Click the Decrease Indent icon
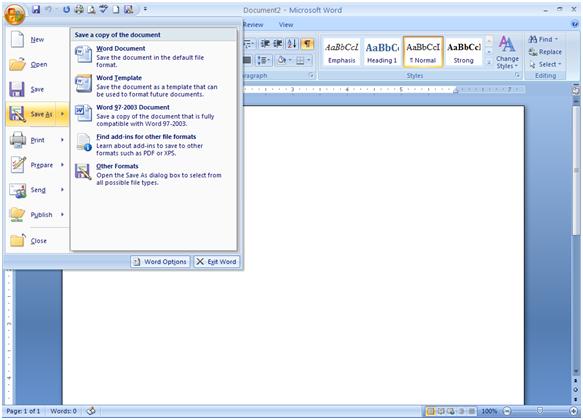583x420 pixels. [x=265, y=44]
